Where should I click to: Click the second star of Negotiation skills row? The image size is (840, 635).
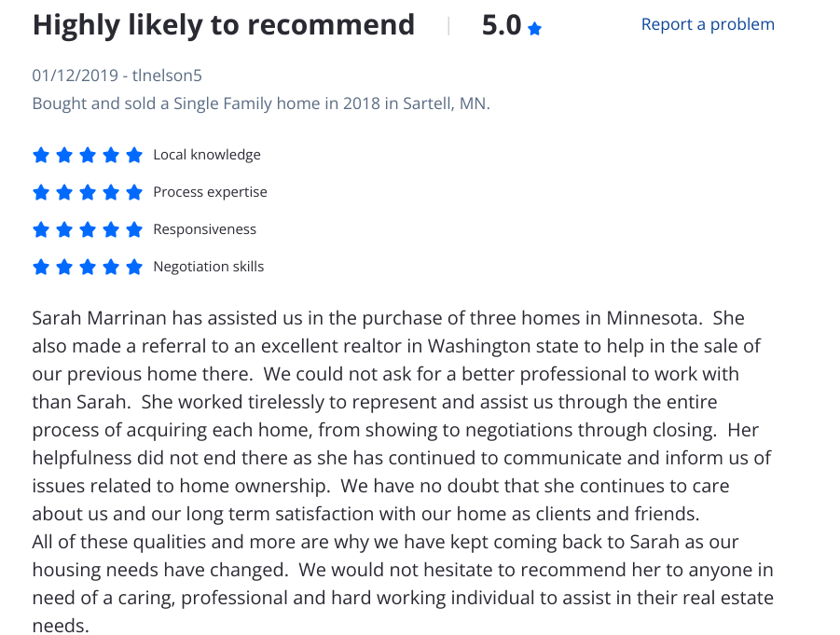tap(64, 267)
